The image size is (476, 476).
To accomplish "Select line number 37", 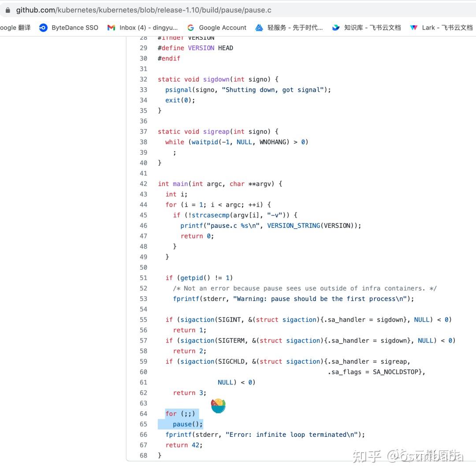I will (x=143, y=131).
